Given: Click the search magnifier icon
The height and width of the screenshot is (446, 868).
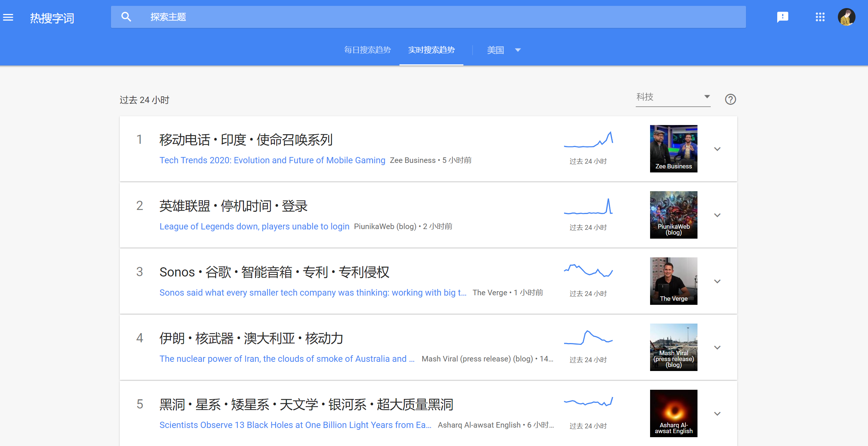Looking at the screenshot, I should tap(126, 17).
